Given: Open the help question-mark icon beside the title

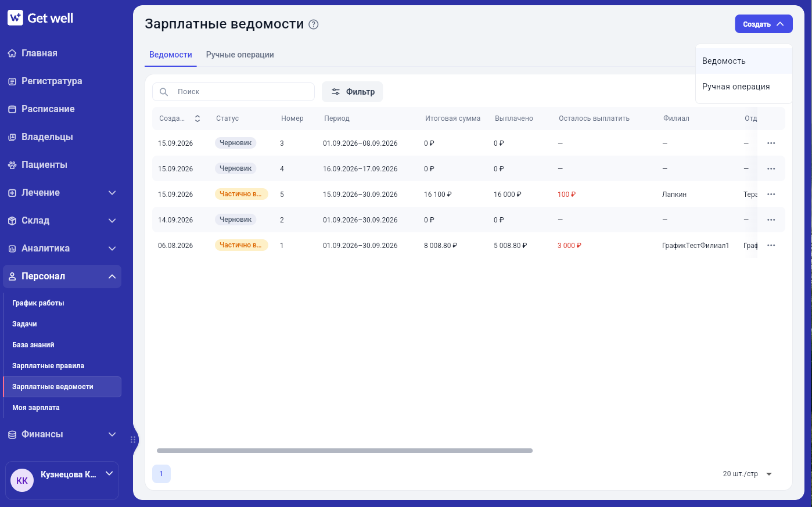Looking at the screenshot, I should (314, 24).
